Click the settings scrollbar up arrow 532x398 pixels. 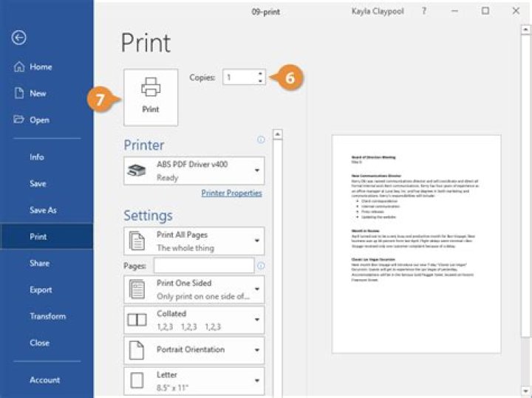point(278,135)
